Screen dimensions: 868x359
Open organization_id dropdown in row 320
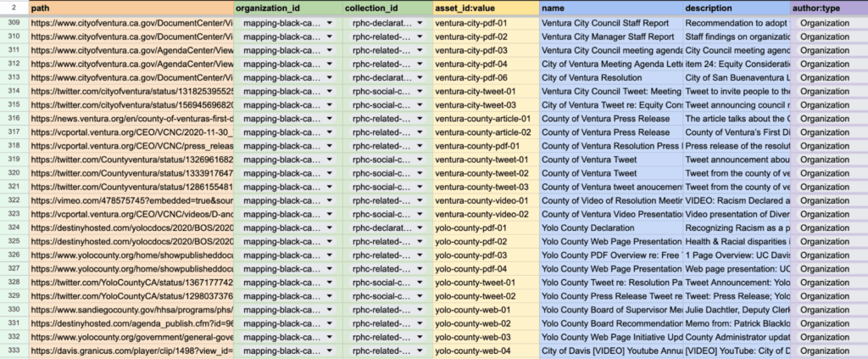click(331, 173)
